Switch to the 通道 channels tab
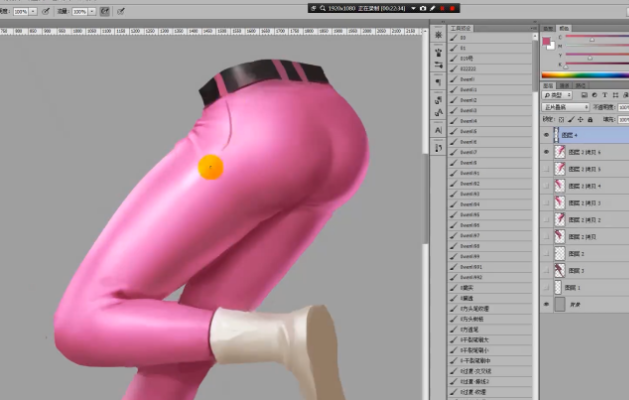The width and height of the screenshot is (629, 400). pyautogui.click(x=564, y=85)
